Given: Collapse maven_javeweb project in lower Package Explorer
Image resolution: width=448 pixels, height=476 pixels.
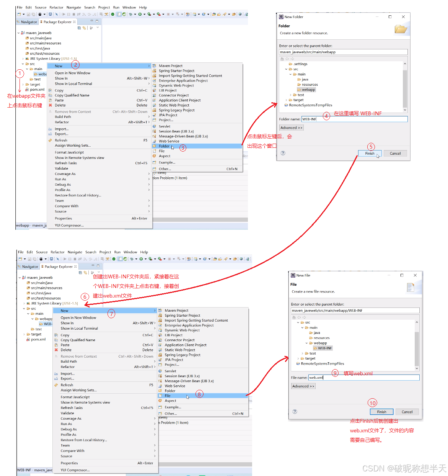Looking at the screenshot, I should (x=20, y=278).
